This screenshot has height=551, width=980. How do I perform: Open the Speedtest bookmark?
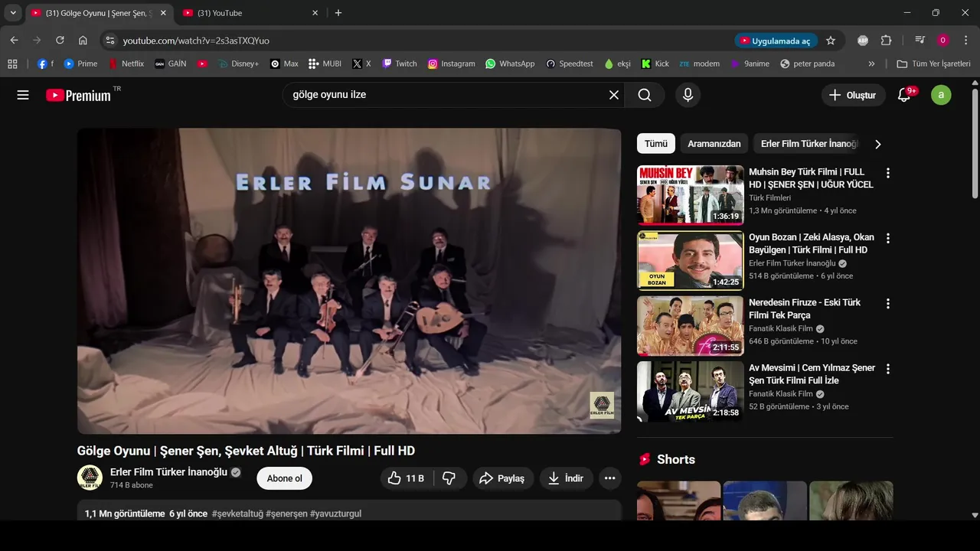(x=570, y=64)
